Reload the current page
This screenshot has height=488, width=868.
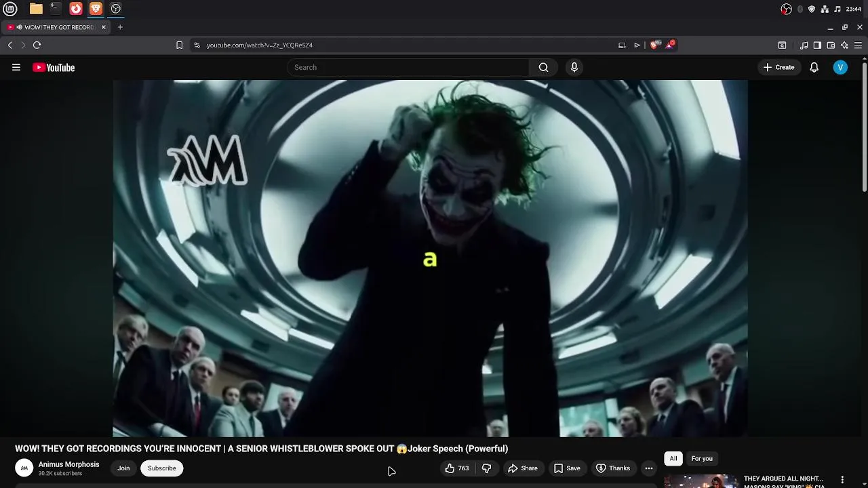37,45
